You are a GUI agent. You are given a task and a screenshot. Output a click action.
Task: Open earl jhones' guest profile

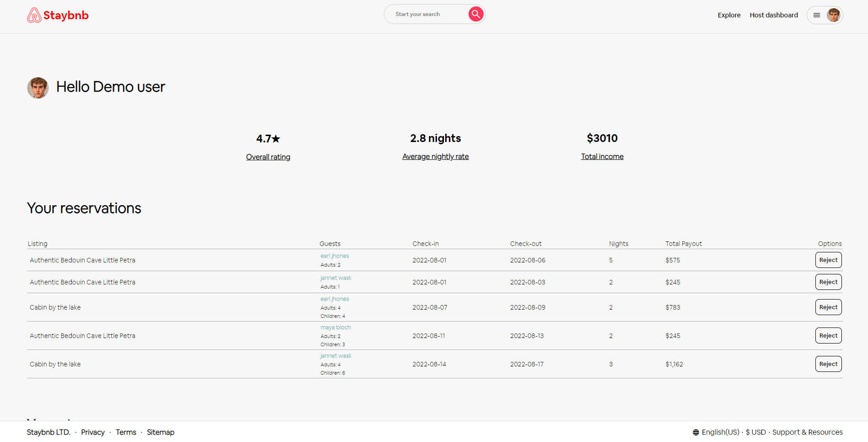click(334, 256)
